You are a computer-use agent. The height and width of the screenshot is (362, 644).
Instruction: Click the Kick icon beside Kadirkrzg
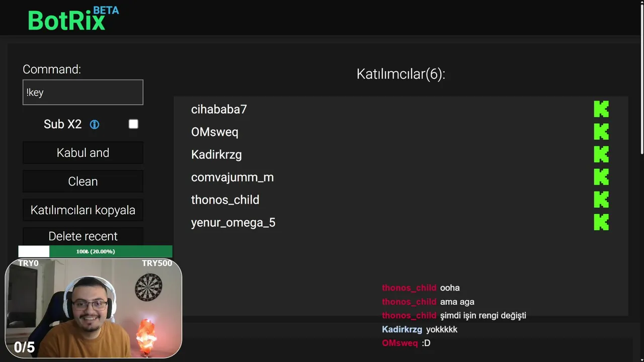tap(601, 154)
